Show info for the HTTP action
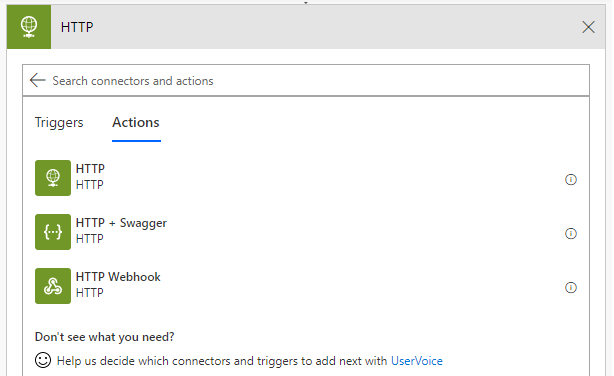 (x=571, y=179)
